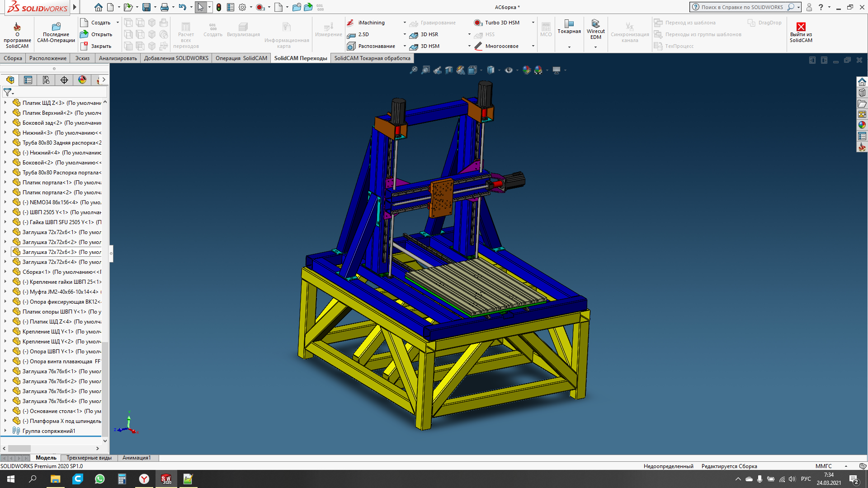Open WhatsApp from Windows taskbar

tap(100, 479)
